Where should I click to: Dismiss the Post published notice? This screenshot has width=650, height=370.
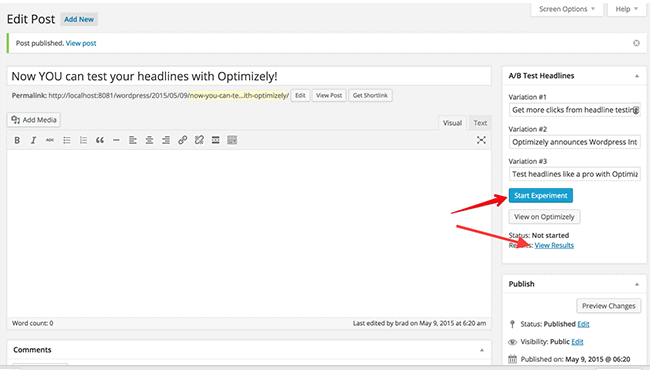(x=636, y=43)
